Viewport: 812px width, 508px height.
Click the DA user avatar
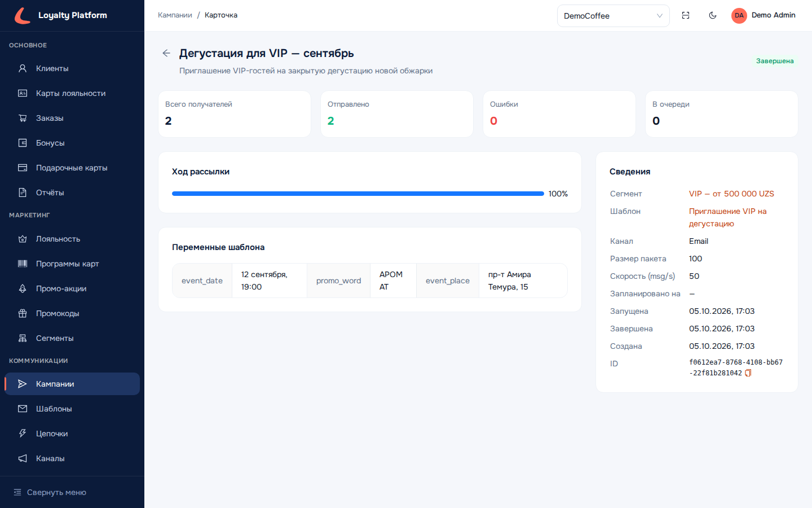[739, 15]
